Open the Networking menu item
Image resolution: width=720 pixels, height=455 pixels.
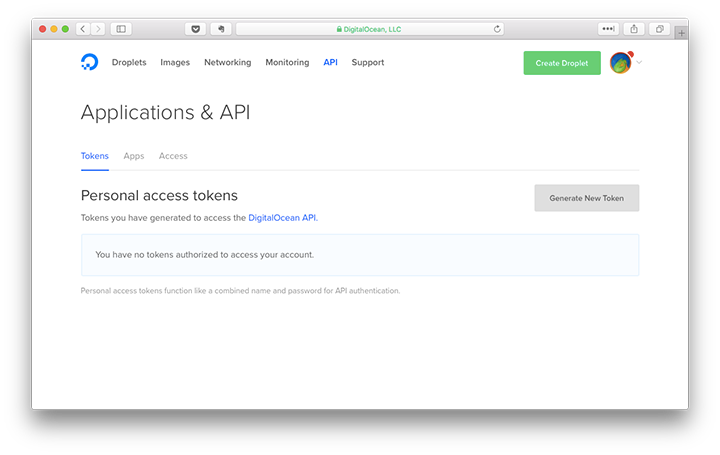(227, 62)
